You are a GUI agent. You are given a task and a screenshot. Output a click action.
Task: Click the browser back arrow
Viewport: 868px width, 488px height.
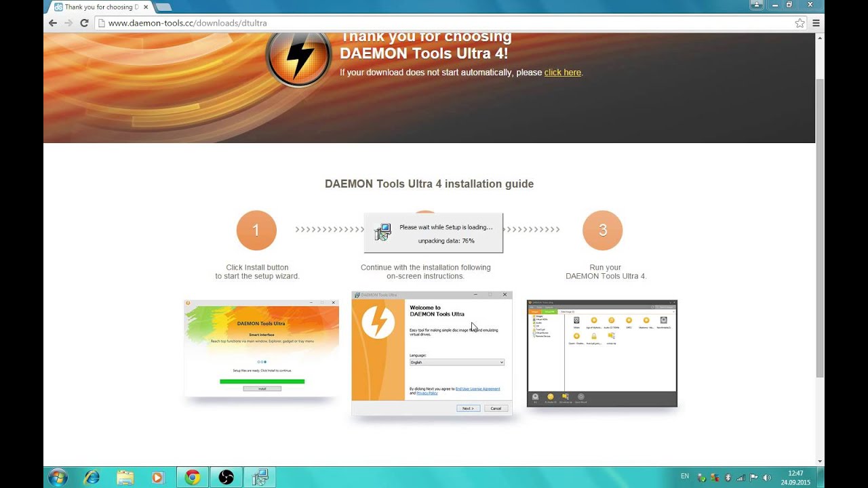click(53, 23)
